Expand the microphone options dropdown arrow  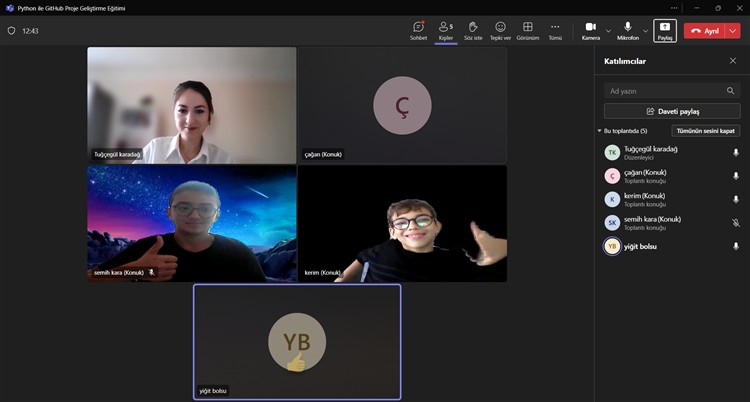pos(645,31)
